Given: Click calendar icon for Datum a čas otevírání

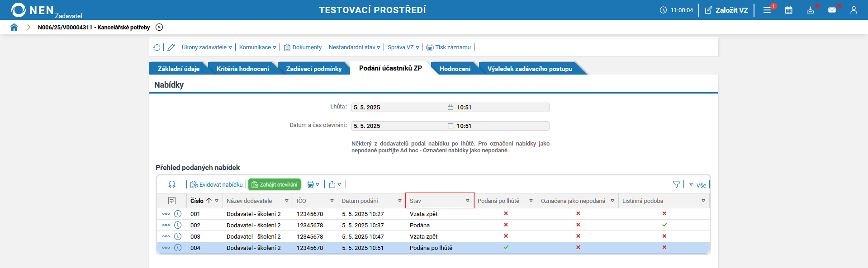Looking at the screenshot, I should [x=451, y=126].
